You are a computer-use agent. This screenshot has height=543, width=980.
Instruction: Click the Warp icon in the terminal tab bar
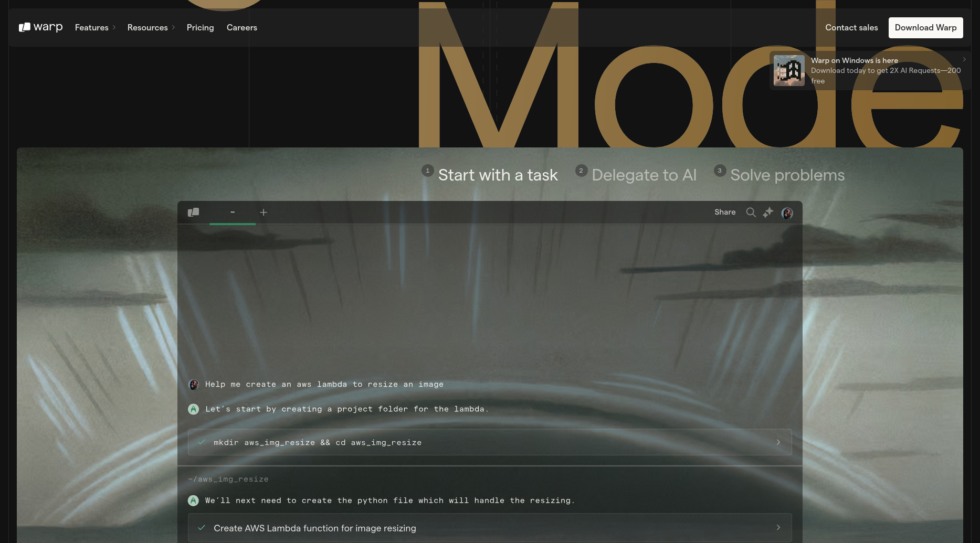point(193,212)
